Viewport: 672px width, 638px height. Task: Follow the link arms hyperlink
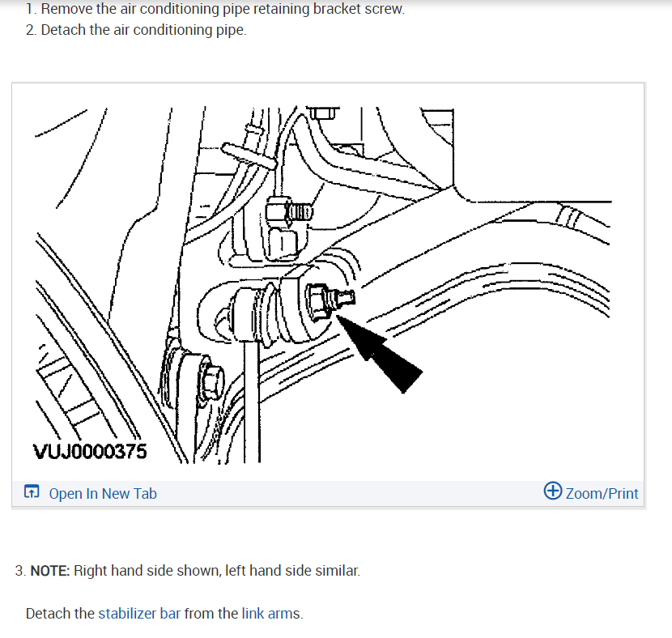coord(270,614)
